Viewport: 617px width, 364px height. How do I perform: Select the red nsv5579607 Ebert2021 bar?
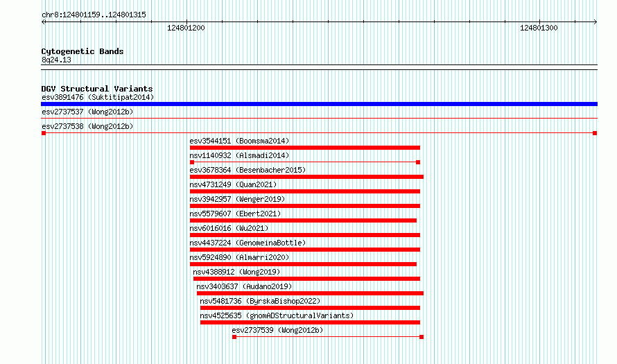pos(303,220)
